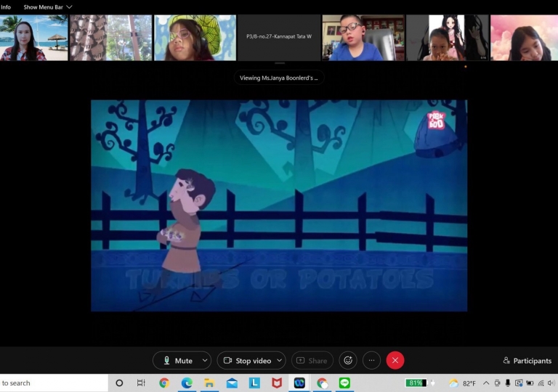Open the LINE app from the taskbar
558x392 pixels.
point(344,383)
